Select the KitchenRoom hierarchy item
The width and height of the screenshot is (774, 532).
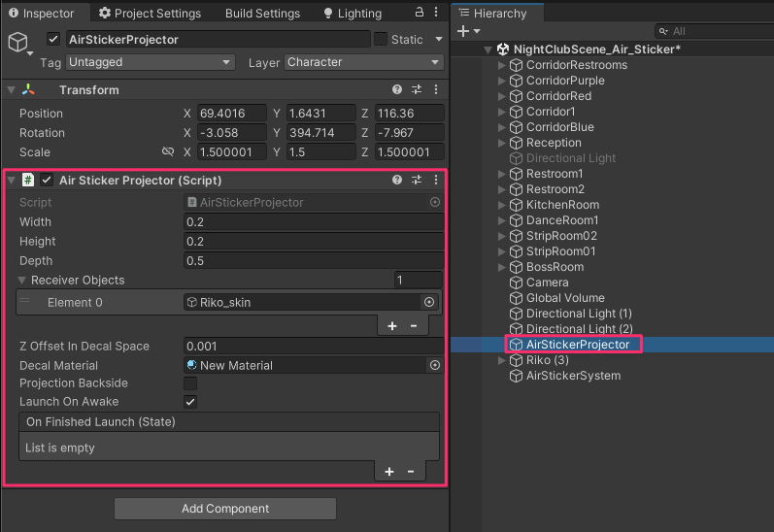click(x=562, y=205)
